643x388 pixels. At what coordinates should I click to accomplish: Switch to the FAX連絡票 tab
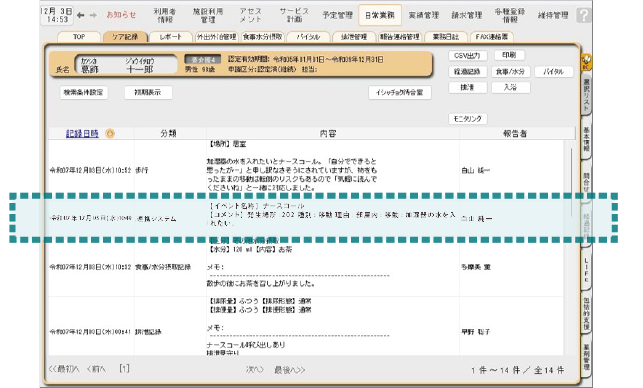pos(492,37)
